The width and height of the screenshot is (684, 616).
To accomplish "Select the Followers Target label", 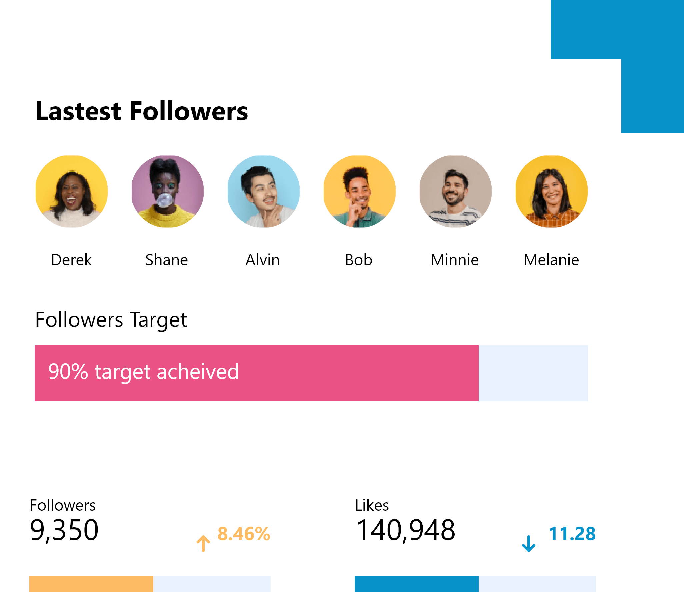I will pyautogui.click(x=111, y=320).
